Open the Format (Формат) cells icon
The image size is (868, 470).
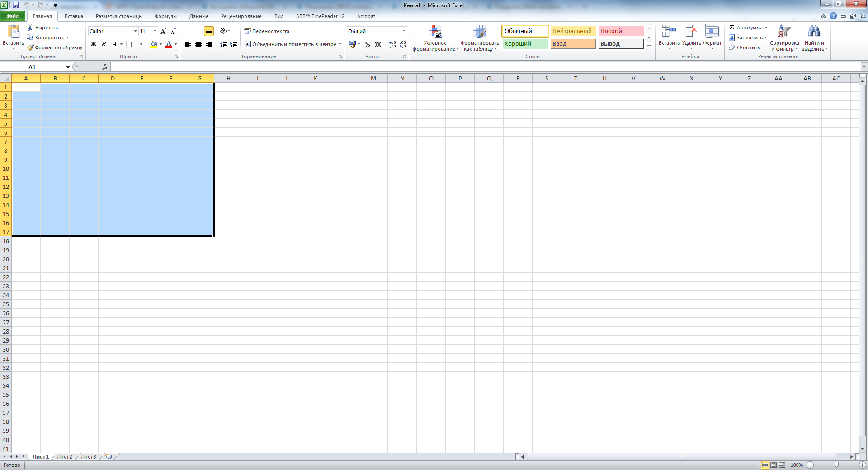[x=712, y=31]
